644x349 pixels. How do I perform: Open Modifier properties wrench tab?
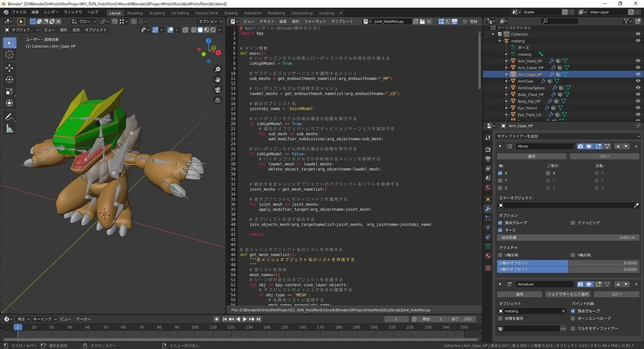click(x=488, y=208)
